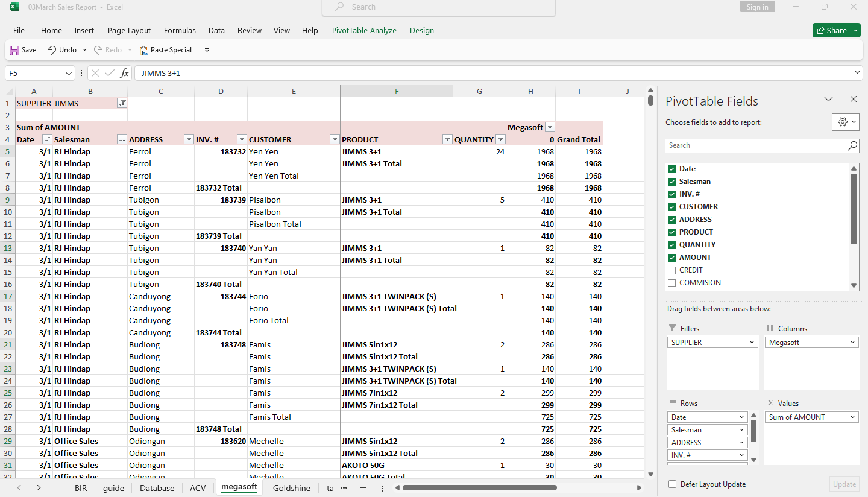Click the Select All corner of the worksheet grid

pyautogui.click(x=10, y=91)
